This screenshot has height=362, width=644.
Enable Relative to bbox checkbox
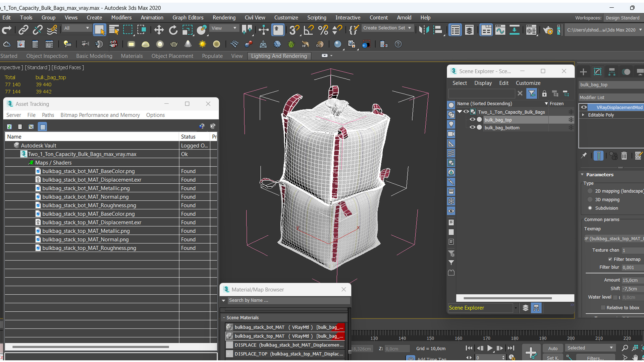603,308
